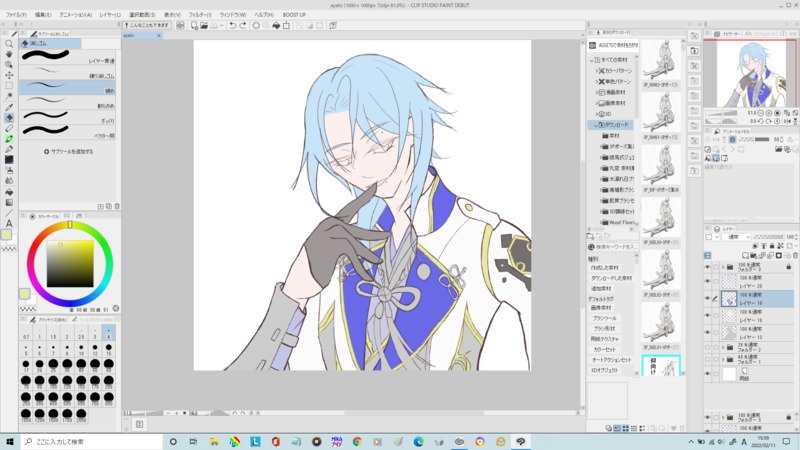The image size is (800, 450).
Task: Click the Zoom out button in Navigator
Action: (761, 113)
